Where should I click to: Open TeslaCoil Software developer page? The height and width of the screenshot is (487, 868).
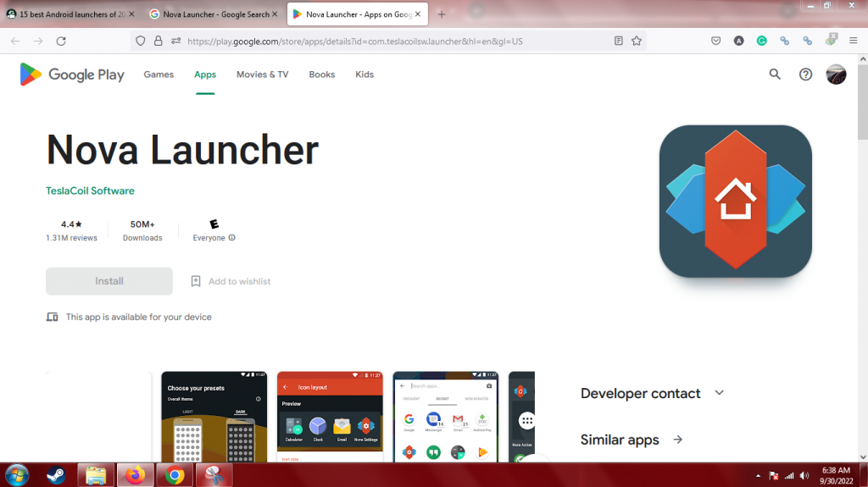(90, 191)
